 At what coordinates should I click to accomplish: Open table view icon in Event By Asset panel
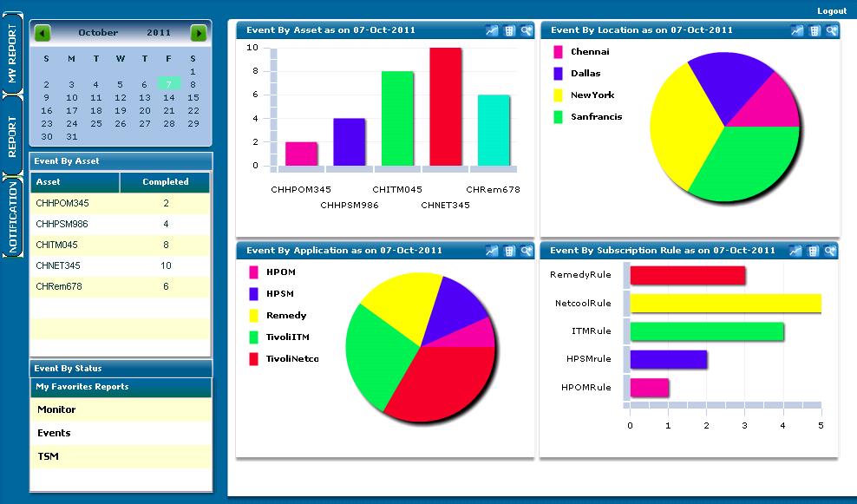[509, 30]
